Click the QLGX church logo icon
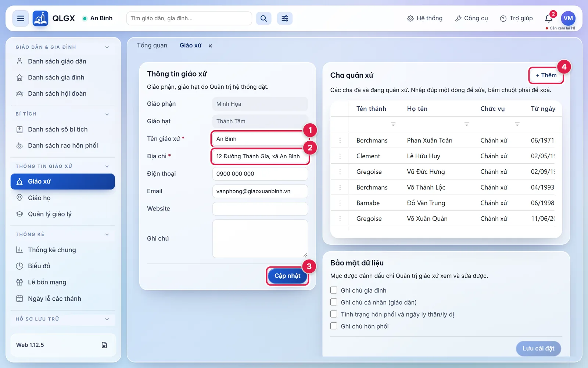The width and height of the screenshot is (588, 368). coord(40,18)
